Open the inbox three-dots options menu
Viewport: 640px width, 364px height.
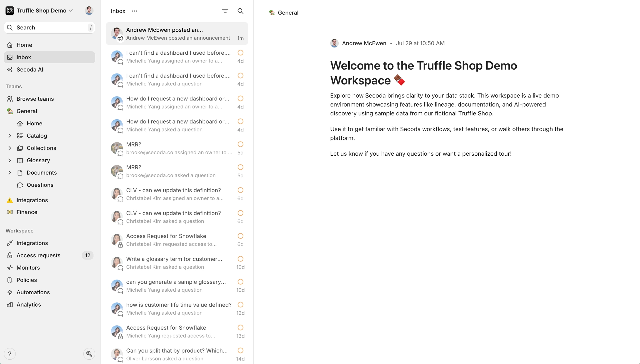135,11
